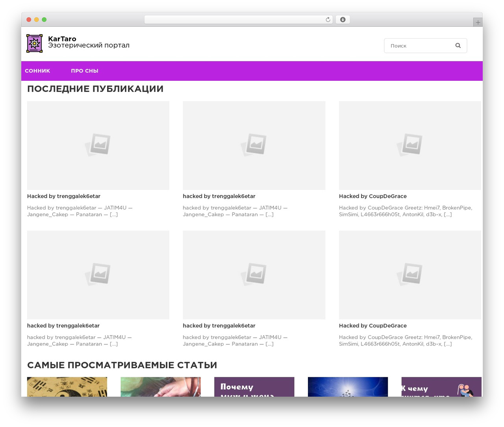Close the browser window with red button

pos(29,20)
